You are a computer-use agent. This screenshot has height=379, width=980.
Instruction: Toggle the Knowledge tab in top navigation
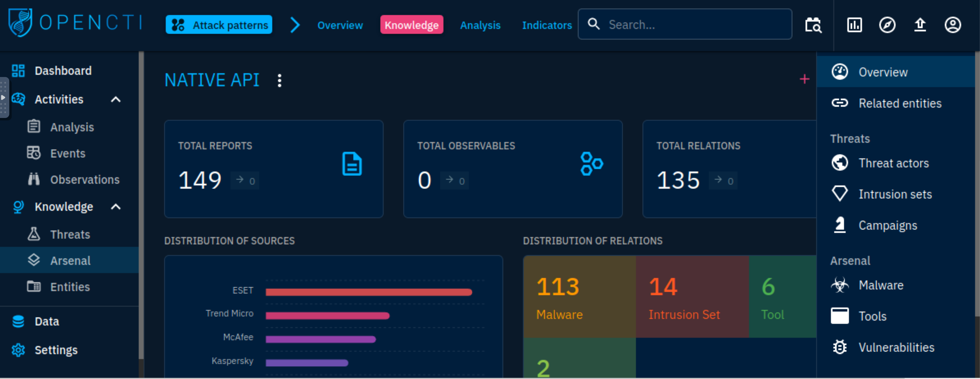(x=411, y=25)
